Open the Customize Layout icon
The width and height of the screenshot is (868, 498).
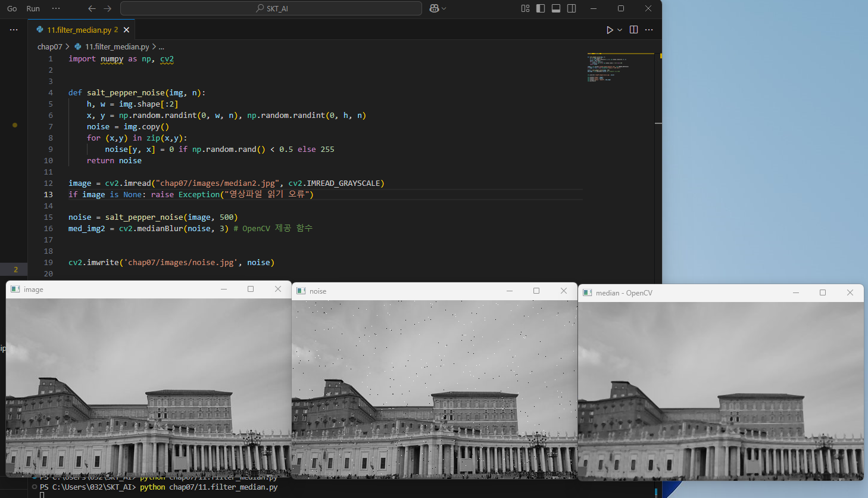[525, 8]
